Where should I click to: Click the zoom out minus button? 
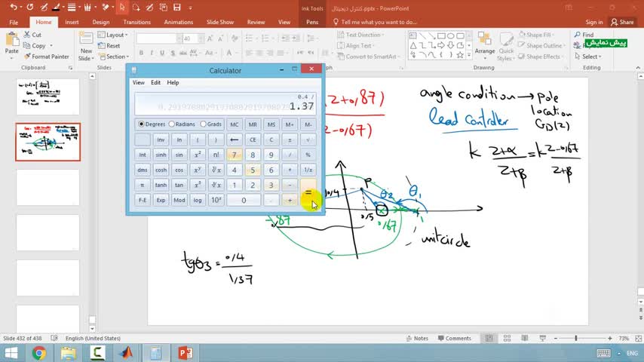click(555, 338)
